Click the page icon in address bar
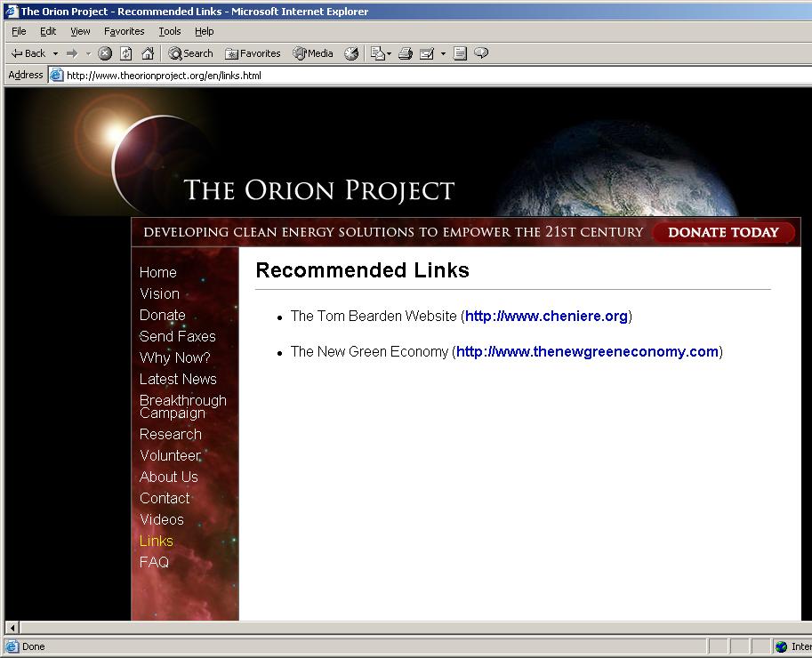The width and height of the screenshot is (812, 658). click(x=56, y=76)
